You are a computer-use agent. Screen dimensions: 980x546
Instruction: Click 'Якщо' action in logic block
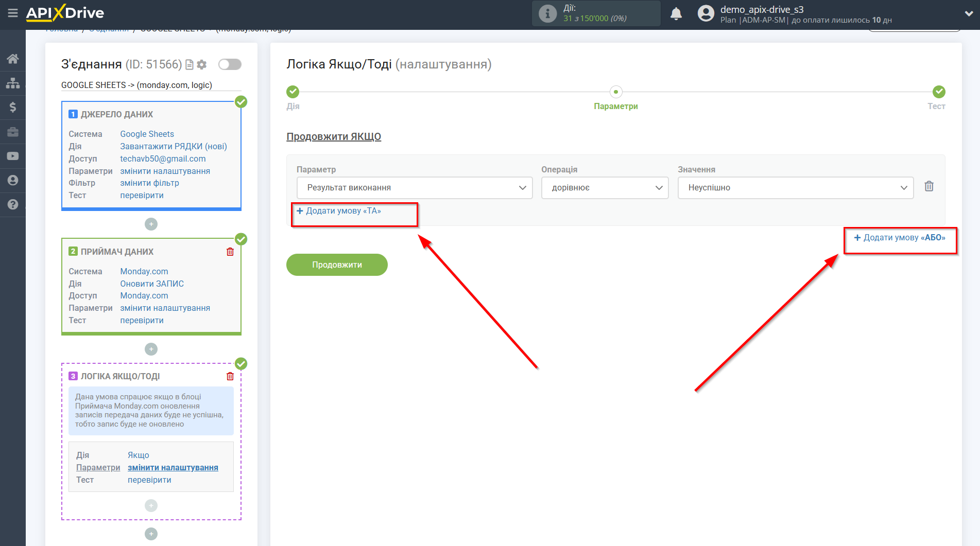[x=139, y=455]
